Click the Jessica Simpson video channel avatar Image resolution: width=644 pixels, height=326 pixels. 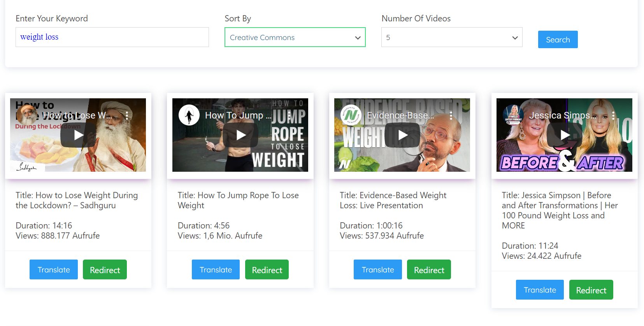513,115
